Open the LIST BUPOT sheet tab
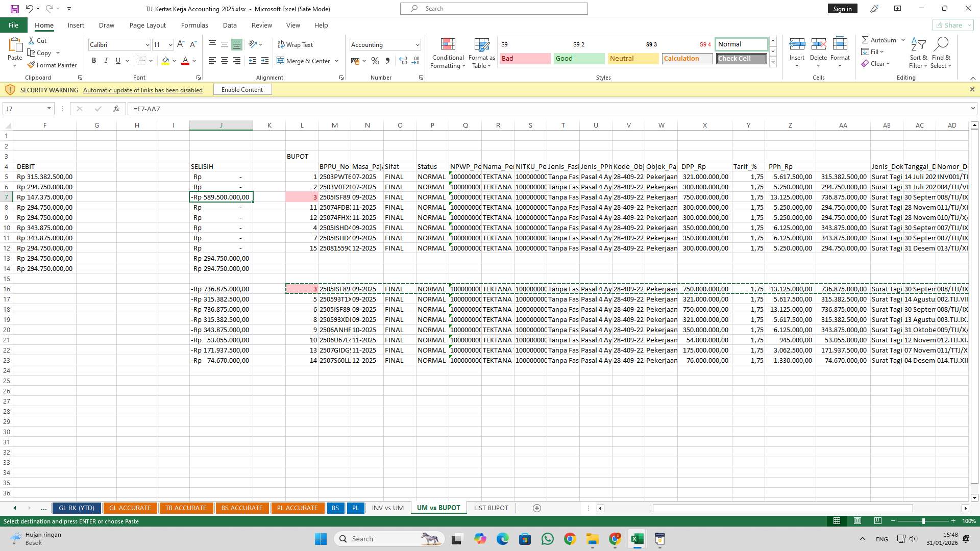Image resolution: width=980 pixels, height=551 pixels. 491,508
